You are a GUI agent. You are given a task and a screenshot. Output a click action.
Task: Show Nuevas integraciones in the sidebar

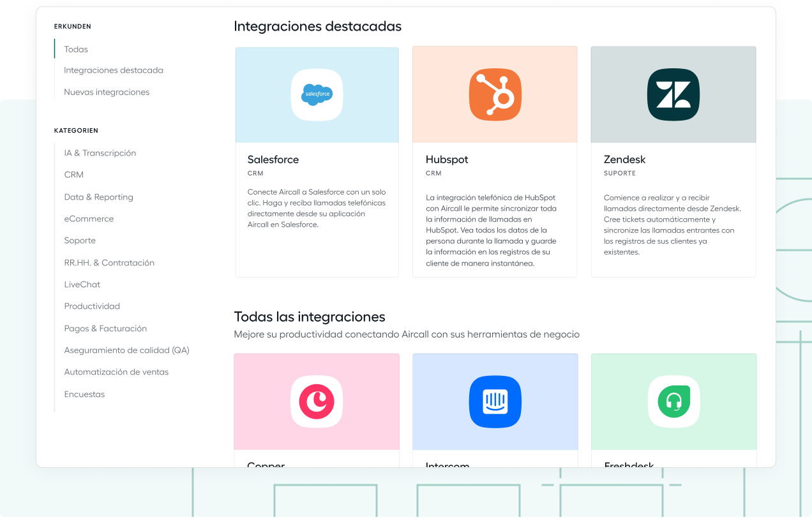pyautogui.click(x=107, y=92)
